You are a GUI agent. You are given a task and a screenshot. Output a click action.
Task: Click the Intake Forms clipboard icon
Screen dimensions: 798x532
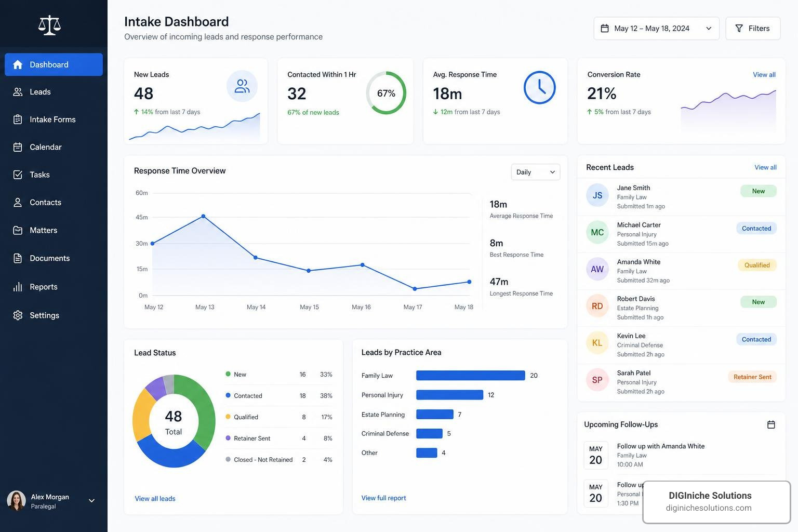[x=18, y=119]
